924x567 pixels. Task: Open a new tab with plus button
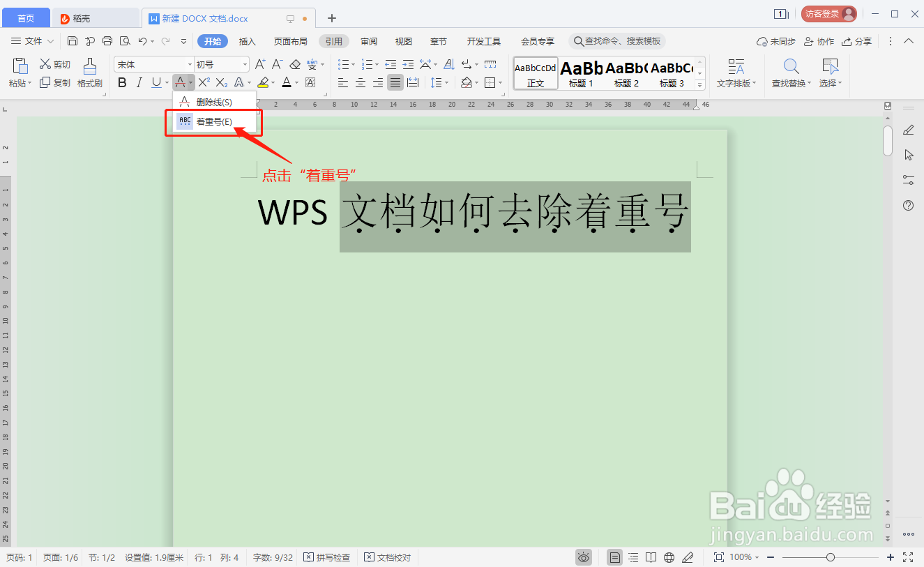tap(332, 18)
